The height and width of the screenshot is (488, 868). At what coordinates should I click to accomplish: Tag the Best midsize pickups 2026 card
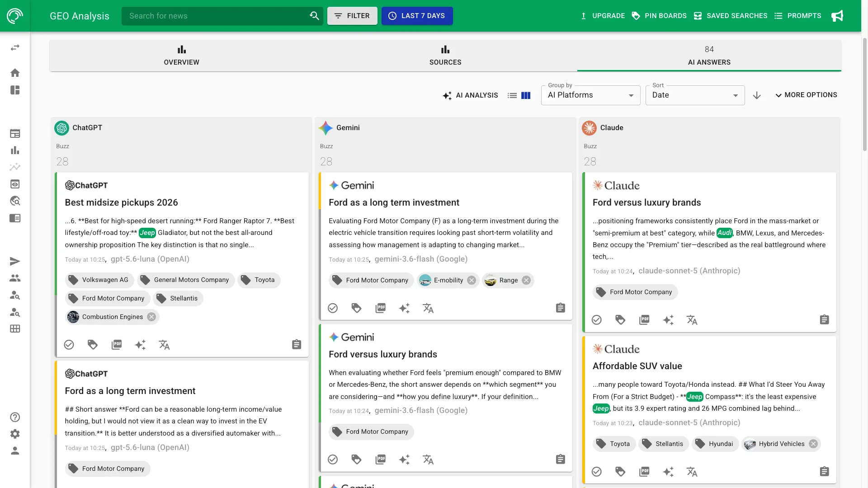[x=93, y=345]
